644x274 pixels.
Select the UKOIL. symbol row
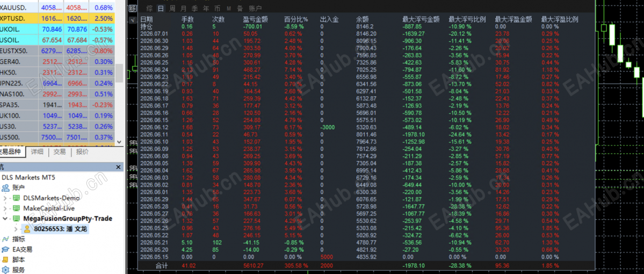tap(57, 29)
